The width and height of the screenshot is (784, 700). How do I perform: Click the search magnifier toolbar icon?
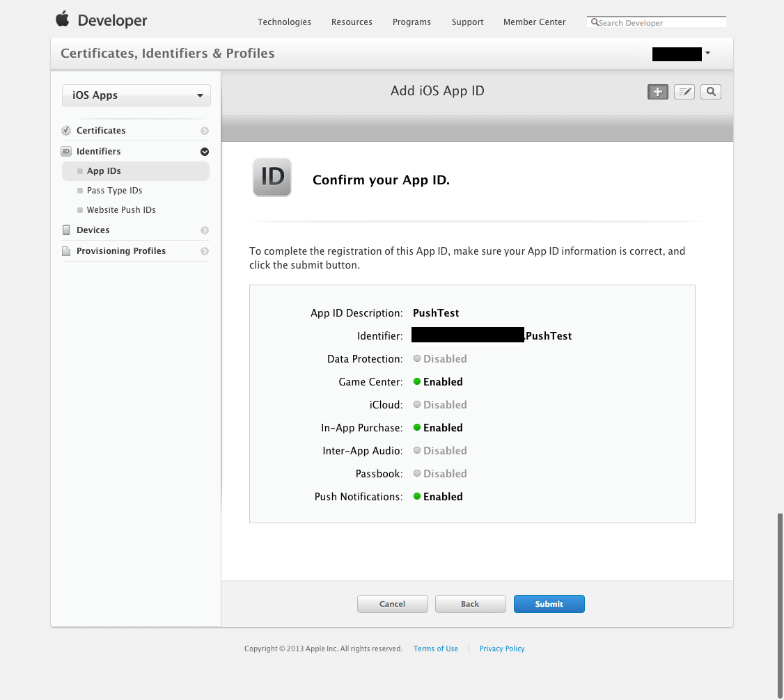710,92
